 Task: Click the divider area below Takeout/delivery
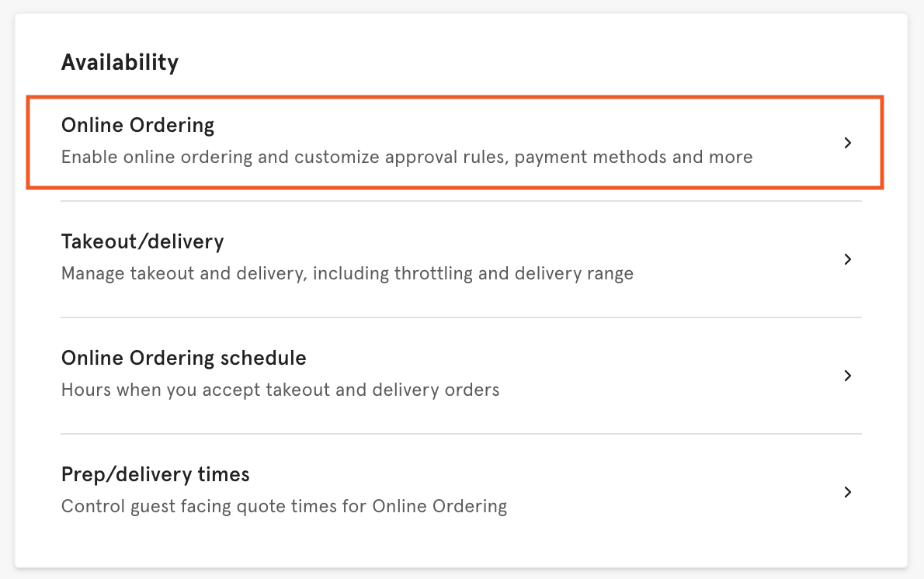(461, 317)
